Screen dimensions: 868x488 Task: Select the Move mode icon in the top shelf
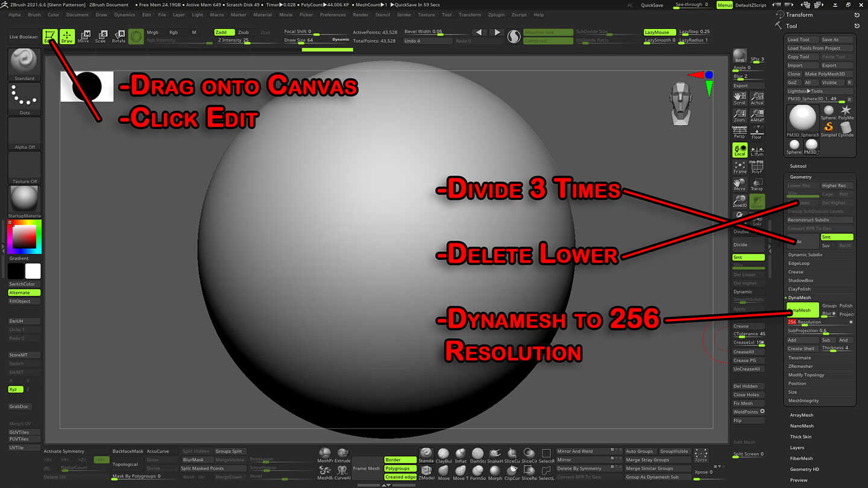coord(85,37)
